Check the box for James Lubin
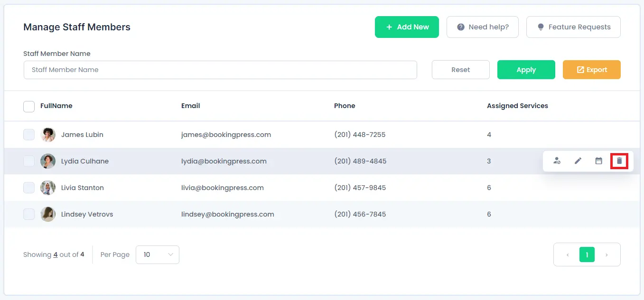The image size is (644, 300). click(29, 135)
